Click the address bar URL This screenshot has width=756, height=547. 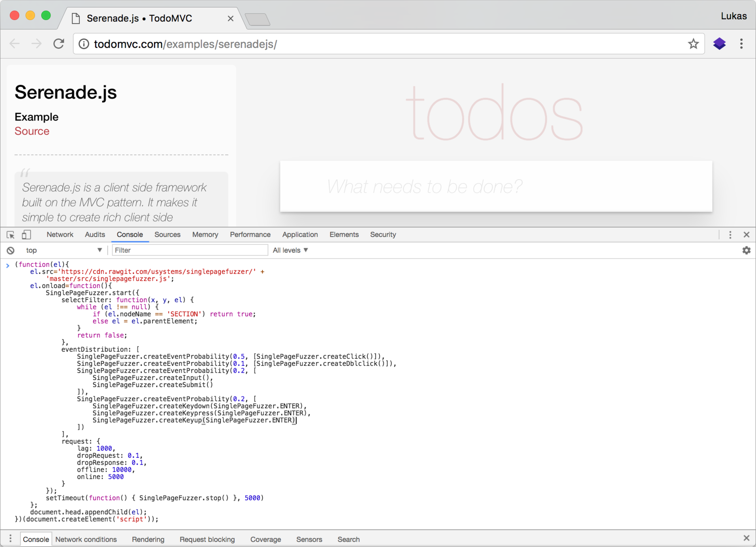[x=185, y=44]
